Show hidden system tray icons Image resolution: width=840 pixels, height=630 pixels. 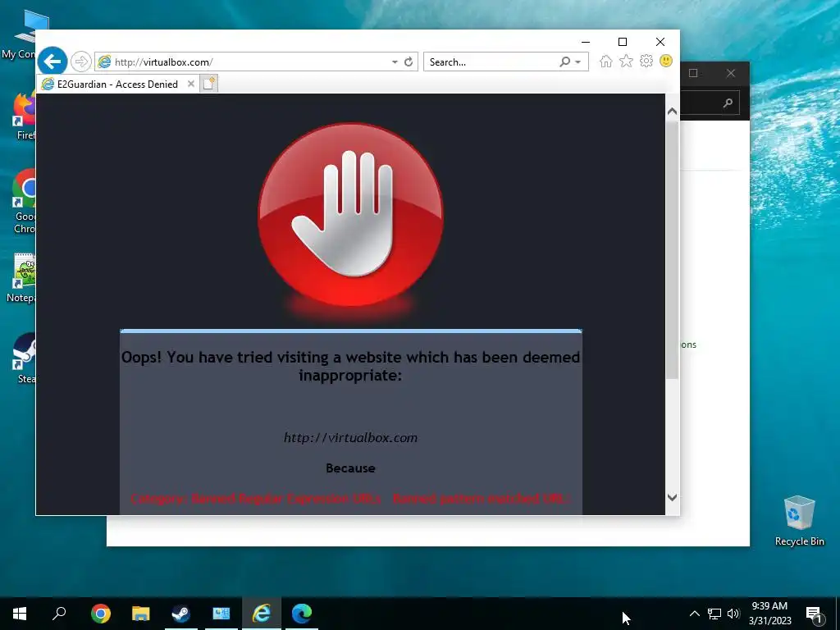694,614
